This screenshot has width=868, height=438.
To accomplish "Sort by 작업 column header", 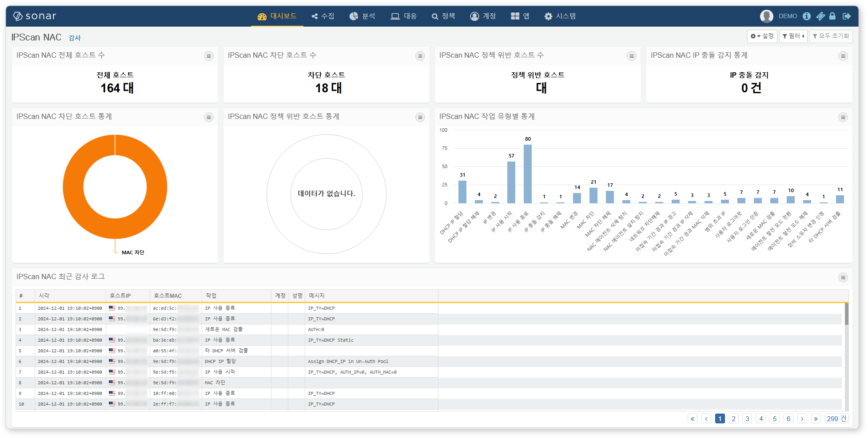I will coord(237,296).
